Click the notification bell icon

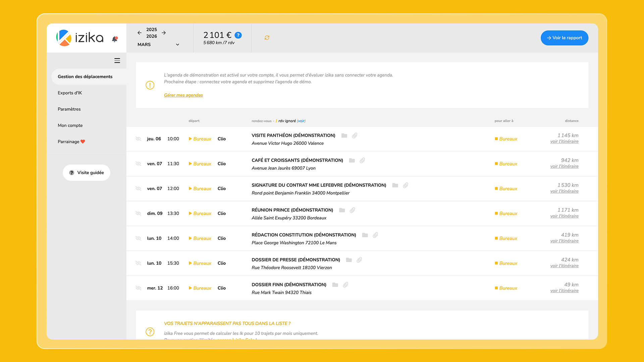point(114,39)
